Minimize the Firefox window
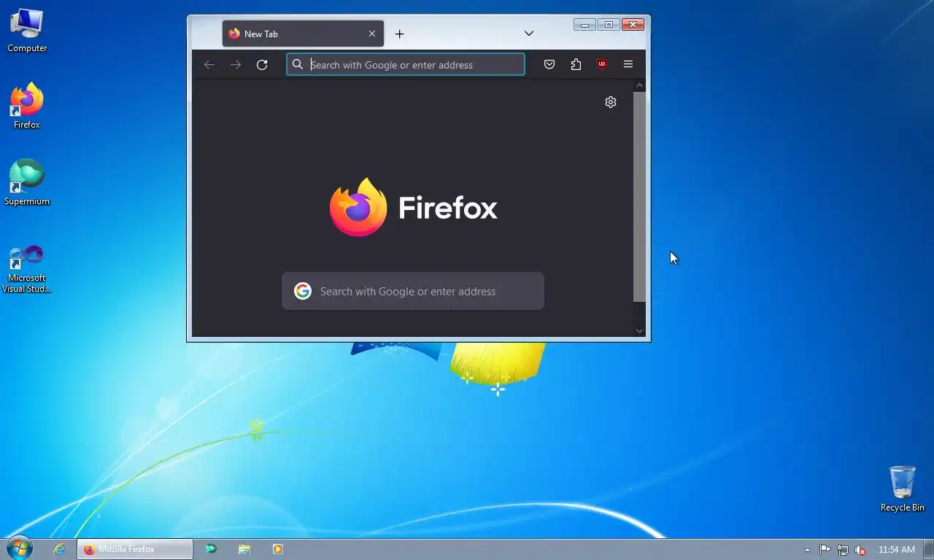Image resolution: width=934 pixels, height=560 pixels. [x=584, y=25]
